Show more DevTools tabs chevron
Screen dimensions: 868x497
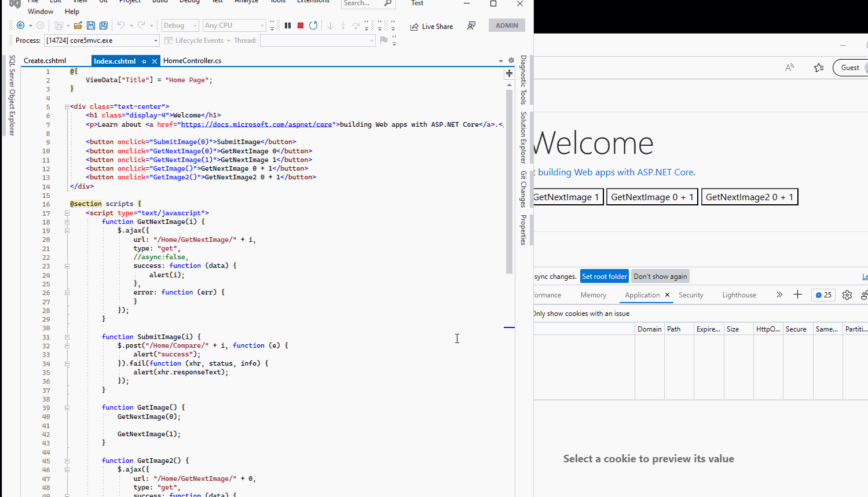coord(779,294)
